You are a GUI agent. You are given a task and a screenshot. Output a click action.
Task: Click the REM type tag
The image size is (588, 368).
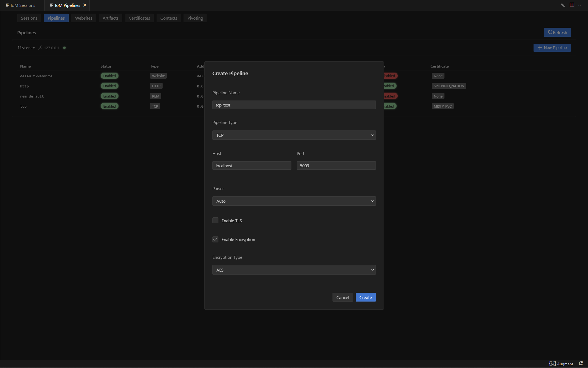pyautogui.click(x=156, y=96)
